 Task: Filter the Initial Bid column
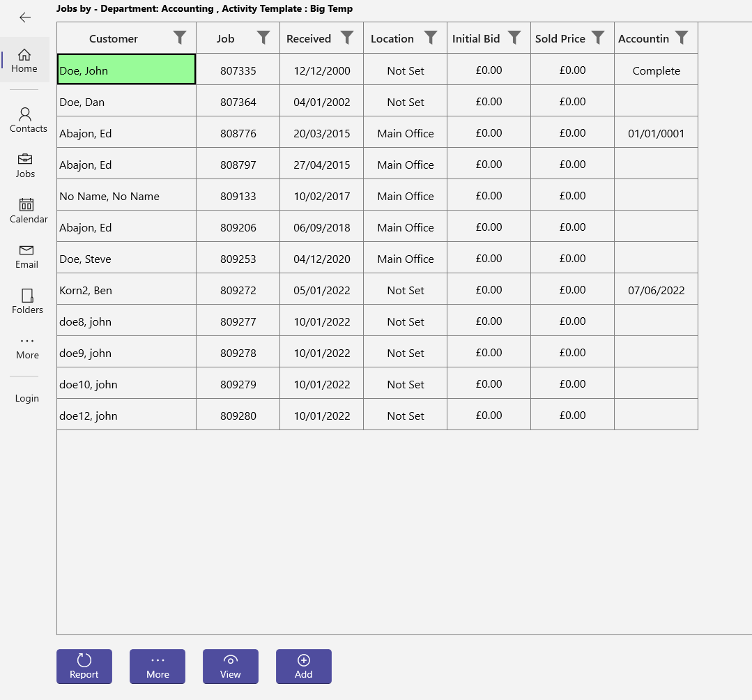[514, 38]
